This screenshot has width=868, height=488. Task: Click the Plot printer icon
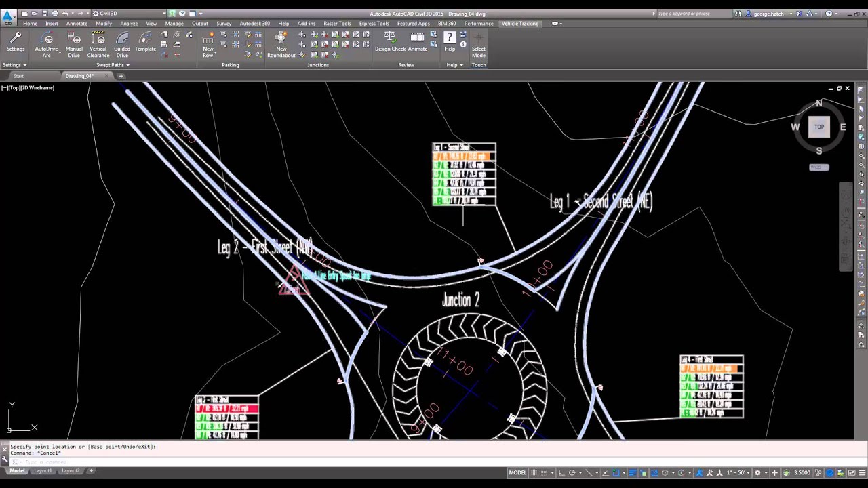55,14
